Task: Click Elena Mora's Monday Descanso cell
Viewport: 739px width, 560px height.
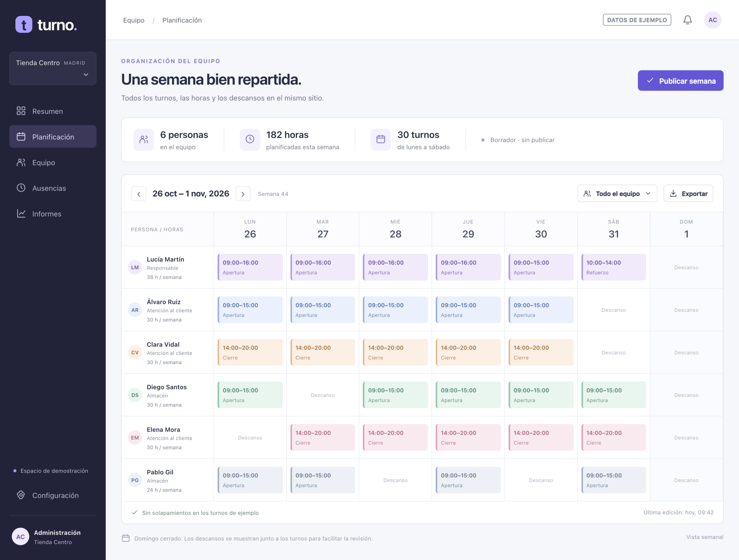Action: [250, 438]
